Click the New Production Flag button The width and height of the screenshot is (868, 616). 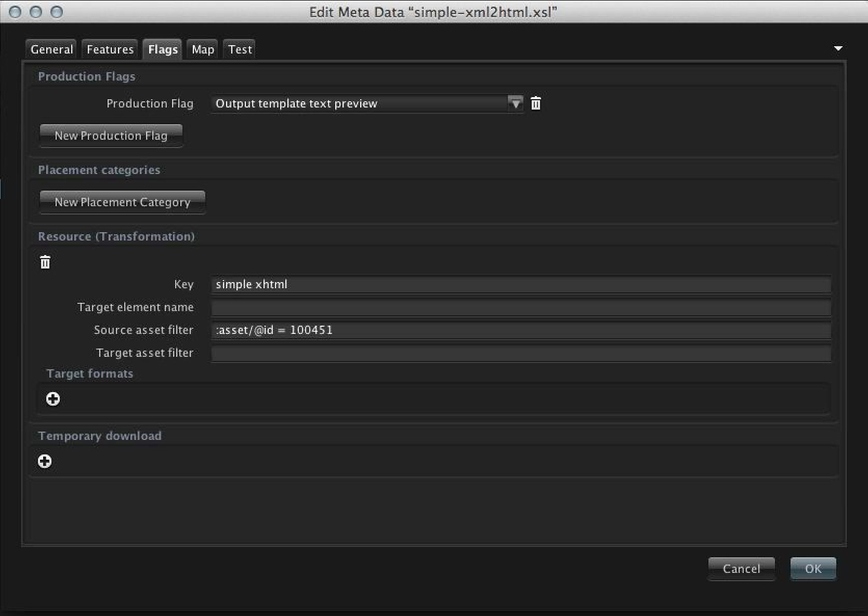[111, 136]
